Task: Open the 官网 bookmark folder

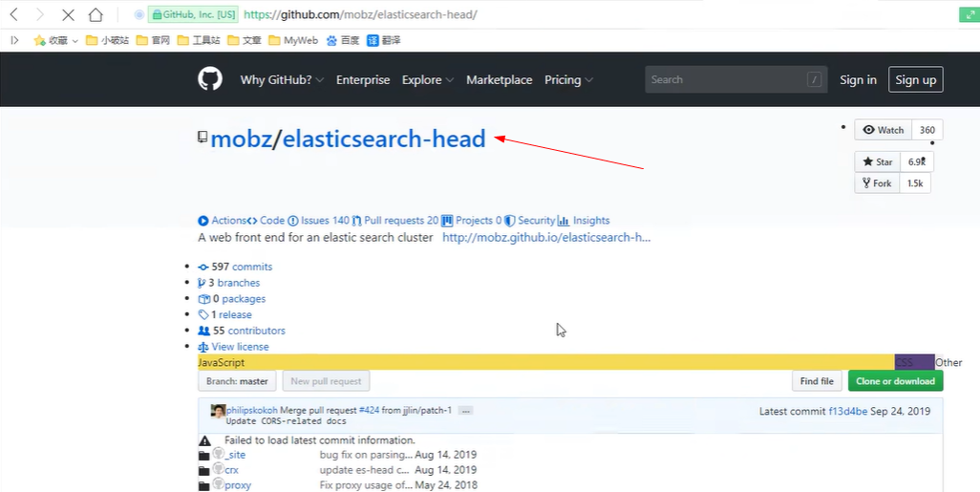Action: (153, 40)
